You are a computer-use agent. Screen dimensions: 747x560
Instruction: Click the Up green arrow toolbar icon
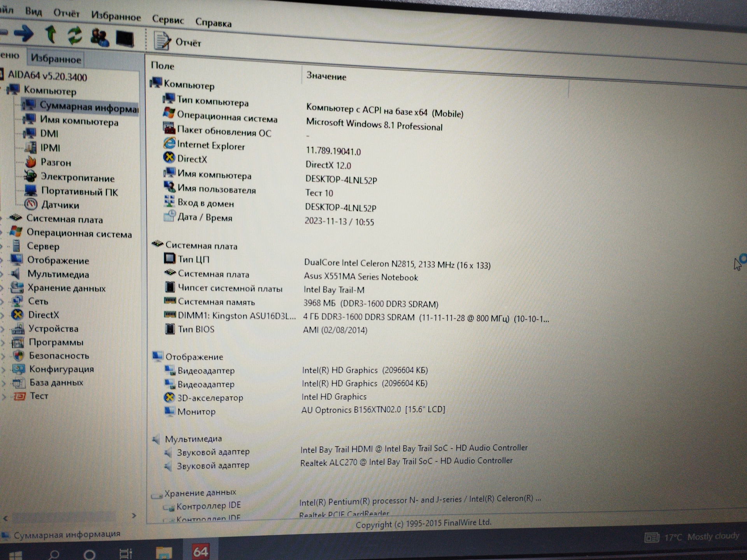tap(51, 34)
